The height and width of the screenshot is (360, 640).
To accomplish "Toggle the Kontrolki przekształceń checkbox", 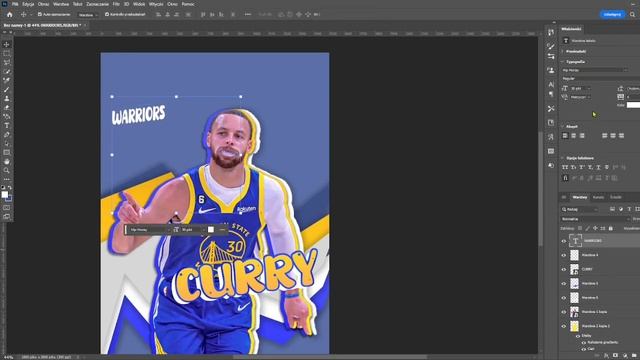I will click(107, 14).
